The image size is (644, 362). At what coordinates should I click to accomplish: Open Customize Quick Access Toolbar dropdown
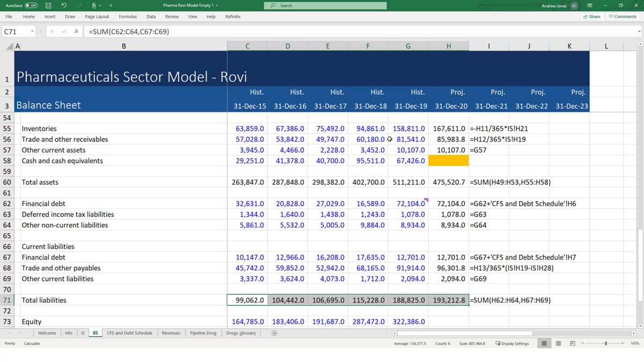coord(111,5)
